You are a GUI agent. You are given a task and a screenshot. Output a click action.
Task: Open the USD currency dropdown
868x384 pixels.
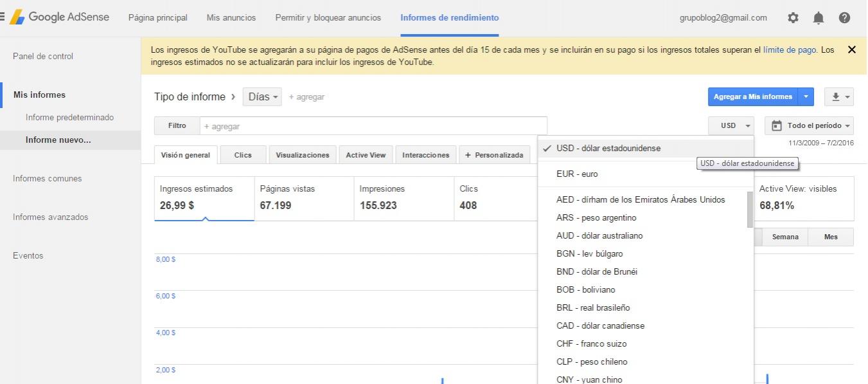point(731,125)
